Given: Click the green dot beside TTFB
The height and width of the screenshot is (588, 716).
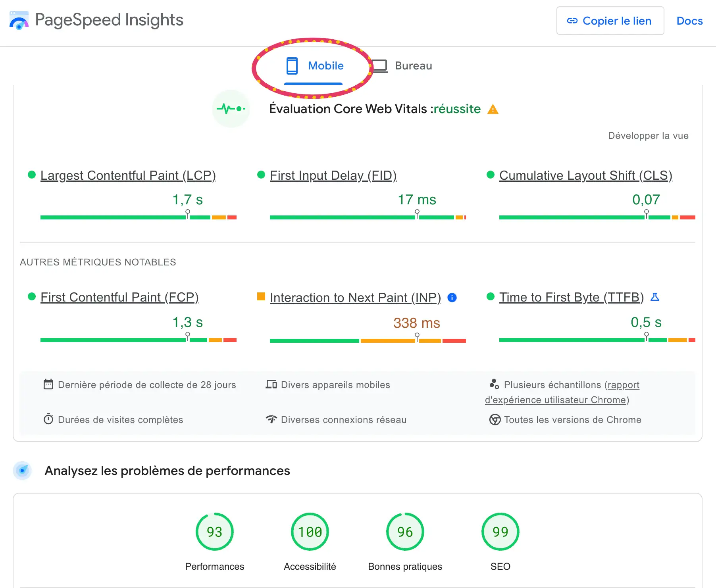Looking at the screenshot, I should [x=491, y=296].
